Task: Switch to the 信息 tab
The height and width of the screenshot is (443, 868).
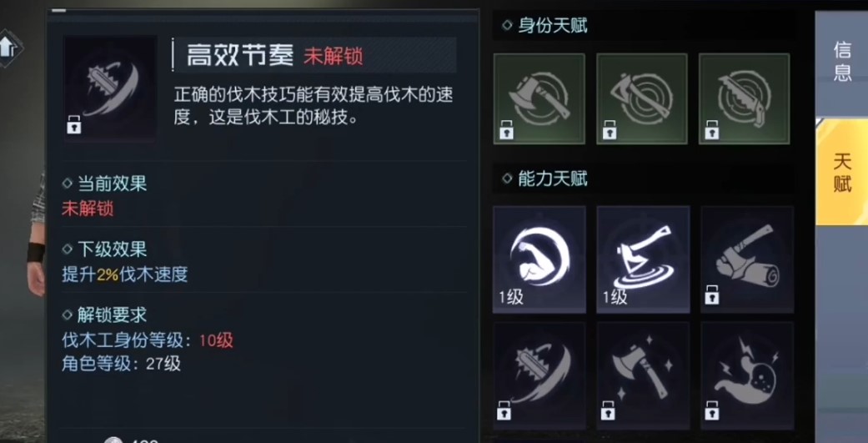Action: [x=842, y=61]
